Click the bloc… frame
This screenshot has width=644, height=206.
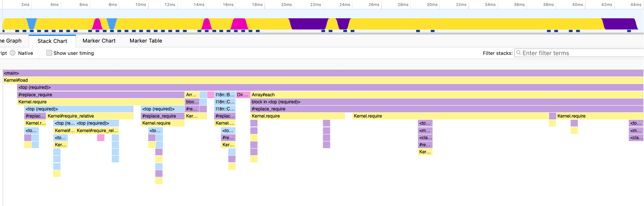(x=192, y=102)
